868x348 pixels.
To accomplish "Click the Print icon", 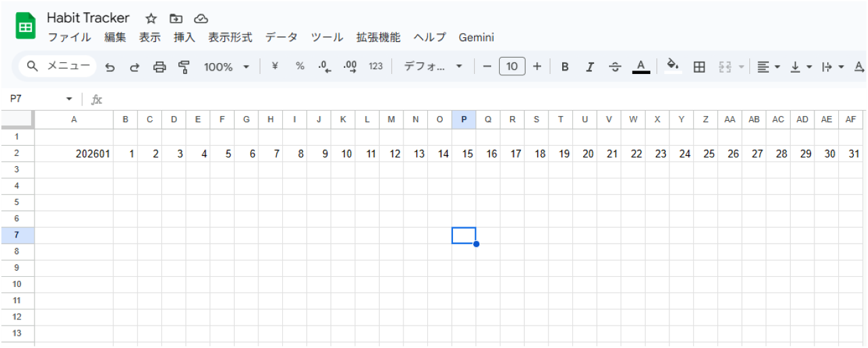I will tap(159, 66).
